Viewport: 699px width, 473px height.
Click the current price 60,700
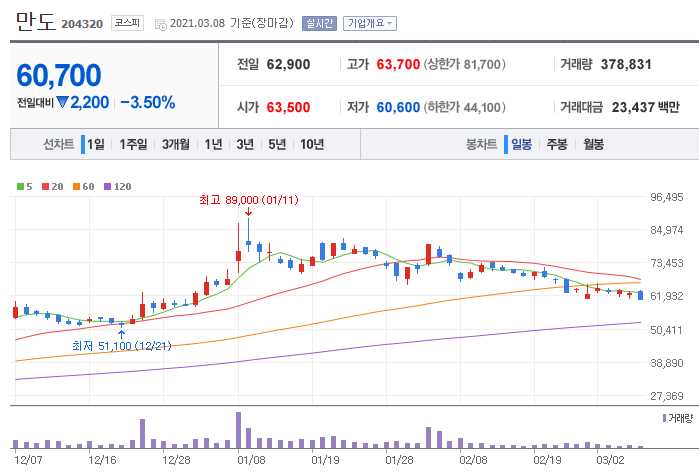click(x=59, y=75)
